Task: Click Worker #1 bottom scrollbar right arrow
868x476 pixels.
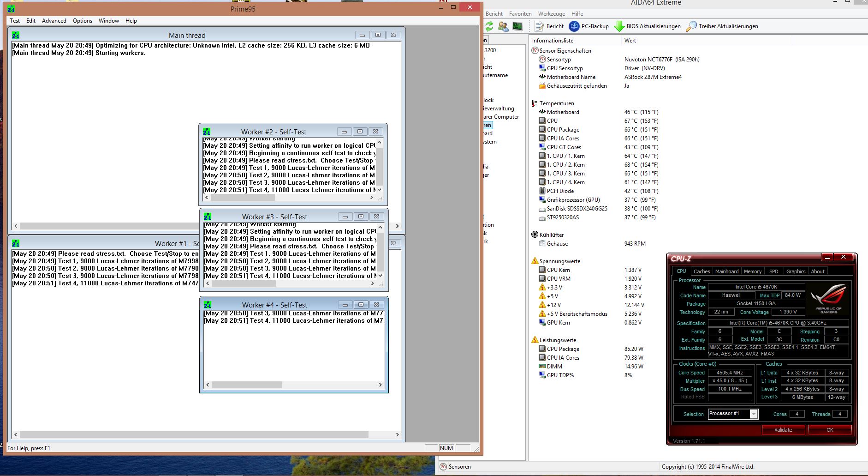Action: point(398,434)
